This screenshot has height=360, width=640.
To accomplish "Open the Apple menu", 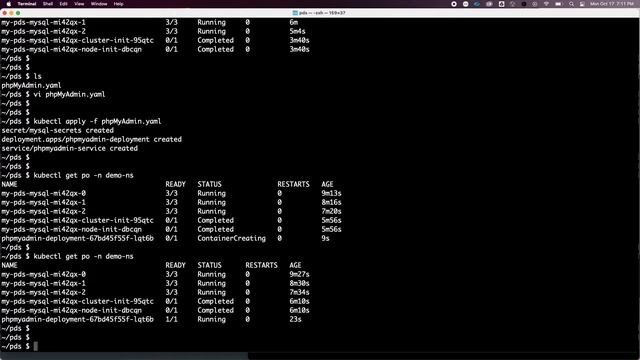I will click(9, 4).
